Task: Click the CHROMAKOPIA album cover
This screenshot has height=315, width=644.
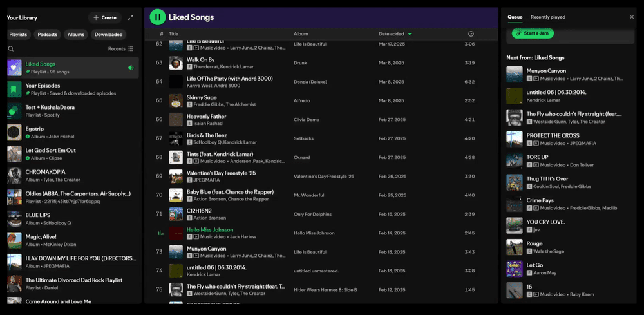Action: (14, 175)
